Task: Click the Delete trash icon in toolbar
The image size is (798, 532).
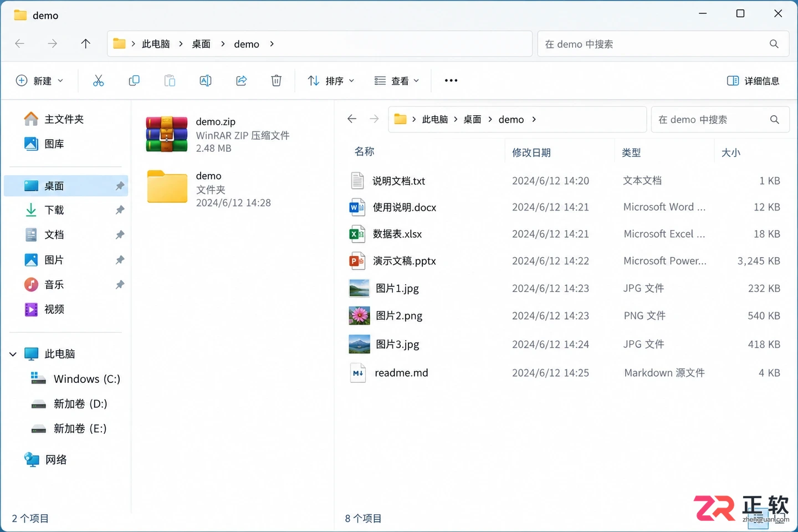Action: [276, 81]
